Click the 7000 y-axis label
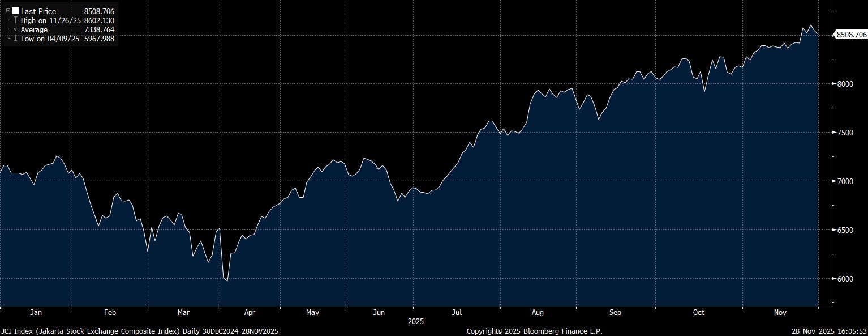Viewport: 868px width, 336px height. click(x=845, y=181)
